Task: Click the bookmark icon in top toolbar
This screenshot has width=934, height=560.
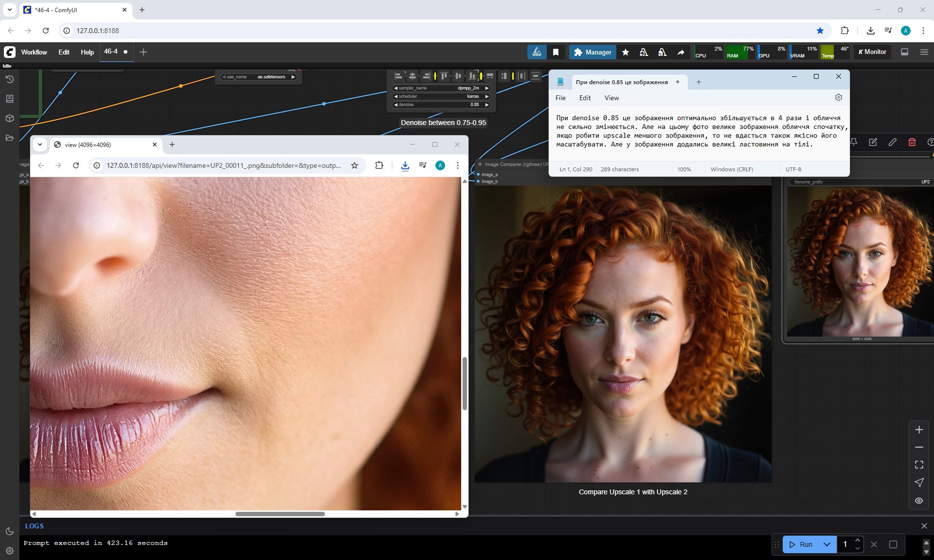Action: (x=556, y=52)
